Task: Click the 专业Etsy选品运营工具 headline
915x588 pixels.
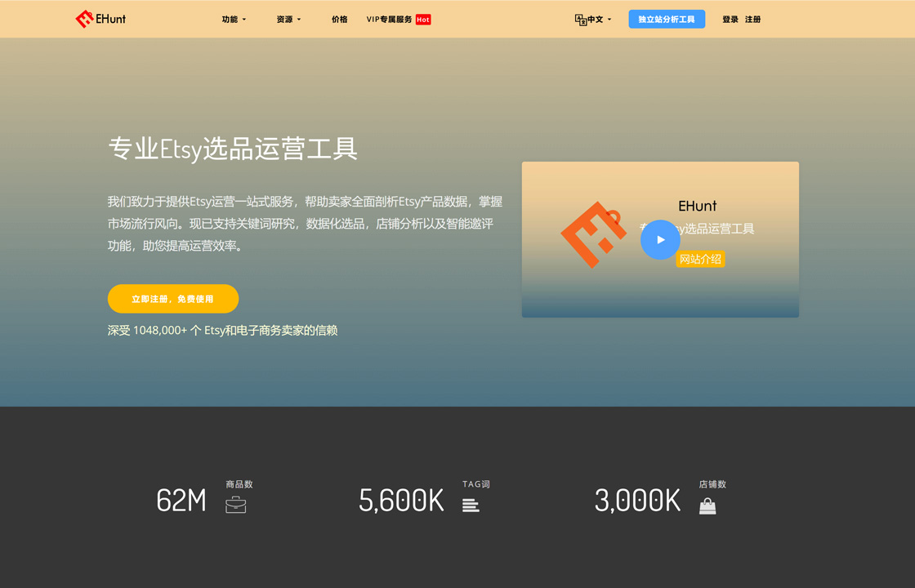Action: pos(233,149)
